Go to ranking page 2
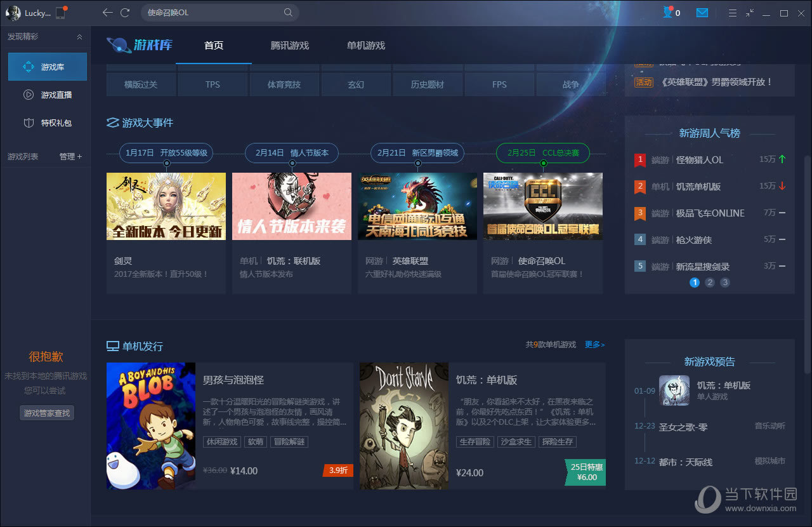 pos(710,283)
